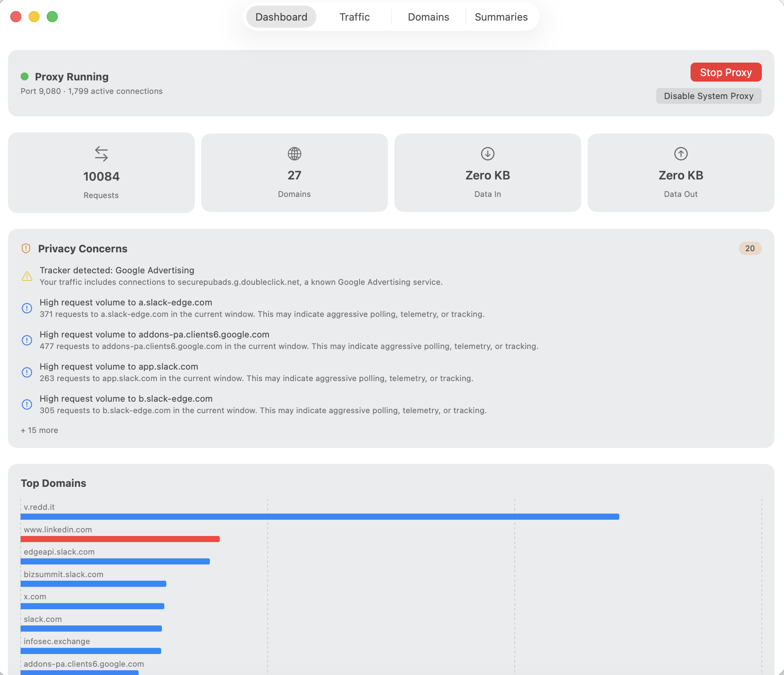Click Disable System Proxy button
784x675 pixels.
tap(708, 96)
